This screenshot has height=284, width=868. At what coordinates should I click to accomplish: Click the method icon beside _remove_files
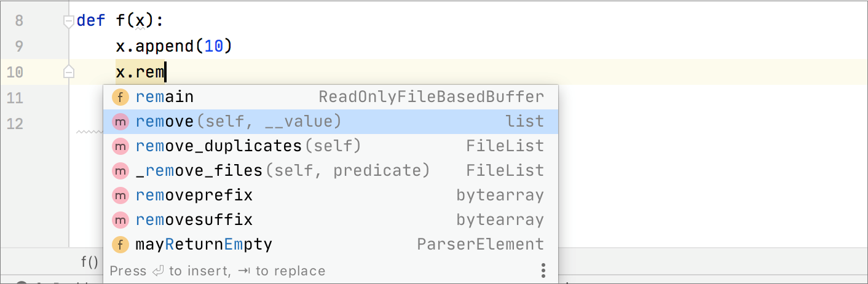pyautogui.click(x=120, y=171)
